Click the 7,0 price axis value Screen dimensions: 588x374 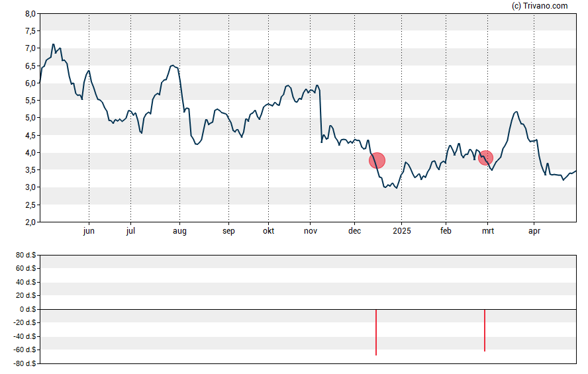click(x=30, y=48)
